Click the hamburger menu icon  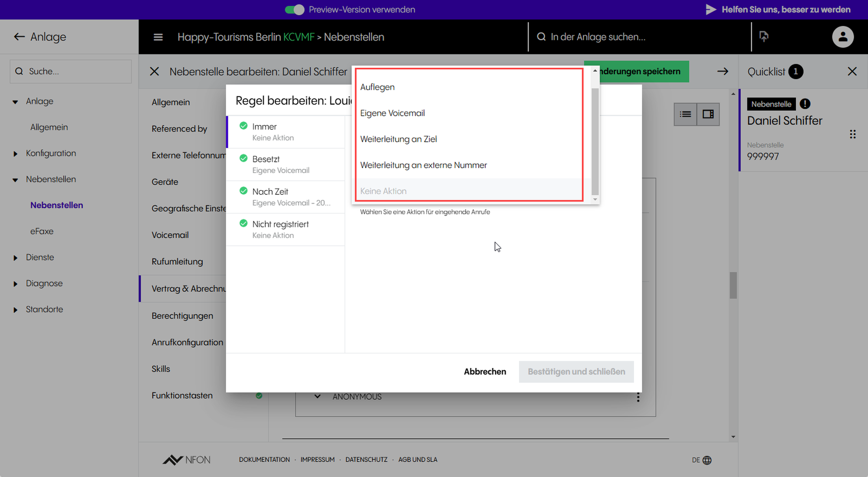point(158,37)
